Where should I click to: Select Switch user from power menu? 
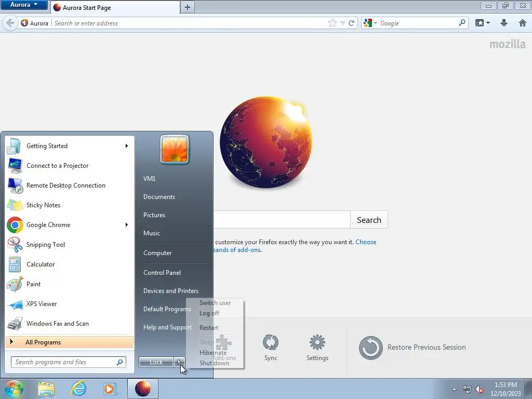pos(215,303)
